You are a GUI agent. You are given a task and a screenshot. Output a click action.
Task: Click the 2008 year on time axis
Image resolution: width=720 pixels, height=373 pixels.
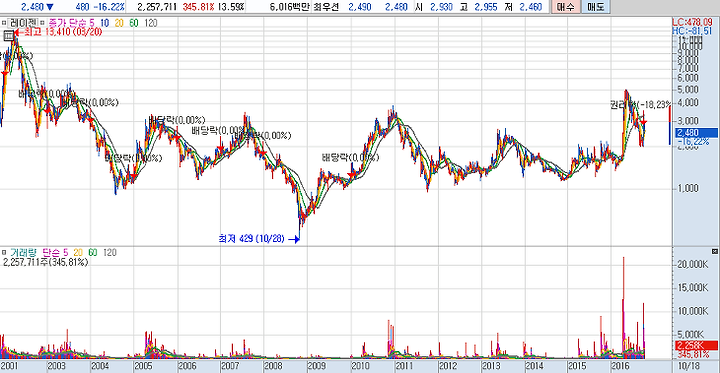click(274, 367)
